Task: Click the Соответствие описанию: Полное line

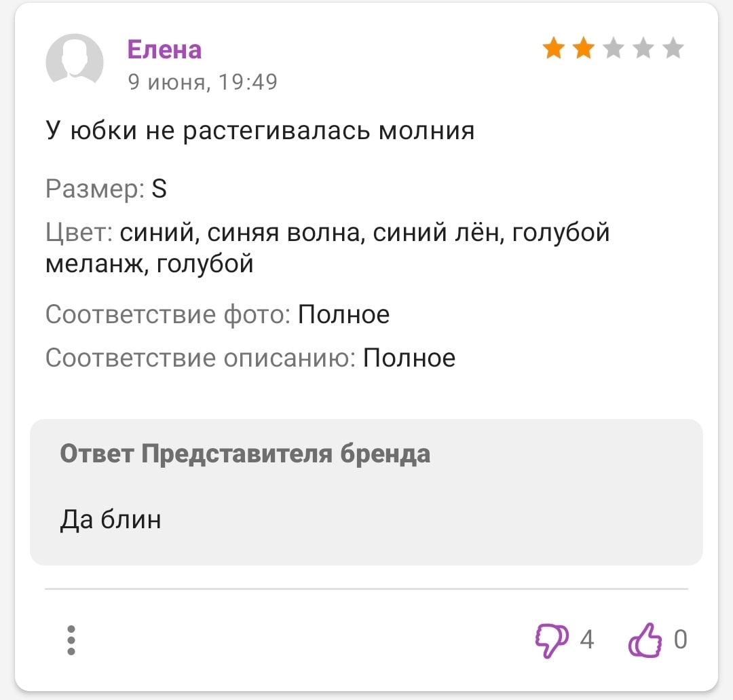Action: point(250,357)
